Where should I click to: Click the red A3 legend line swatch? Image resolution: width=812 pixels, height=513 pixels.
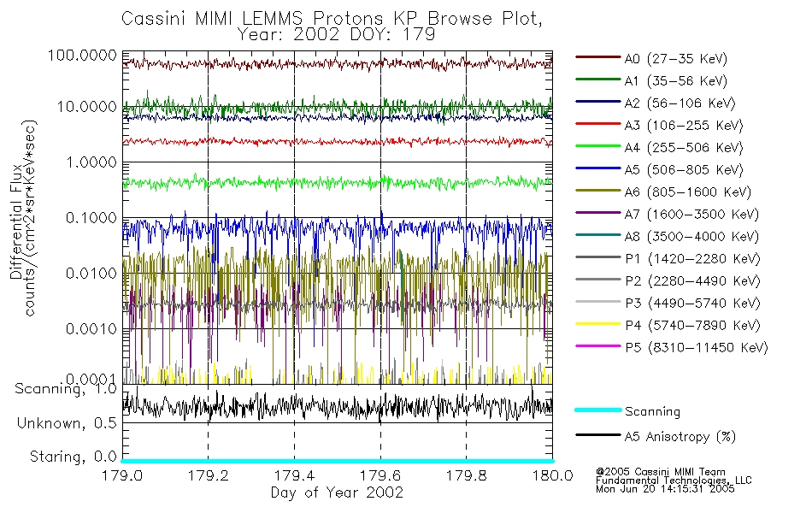click(x=598, y=124)
